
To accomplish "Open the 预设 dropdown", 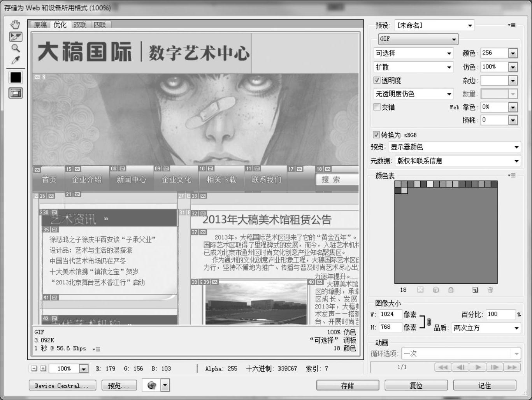I will [434, 25].
